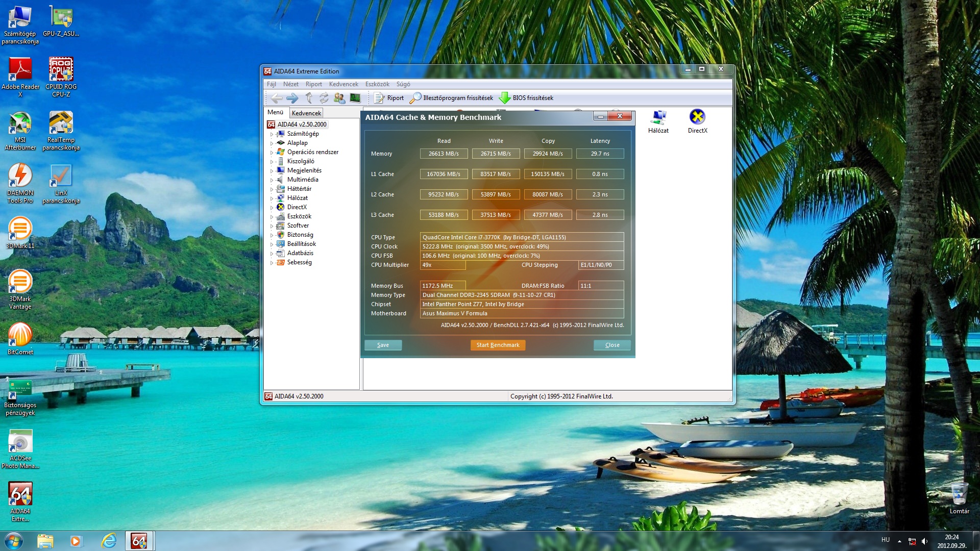
Task: Open the Eszközök menu
Action: [377, 84]
